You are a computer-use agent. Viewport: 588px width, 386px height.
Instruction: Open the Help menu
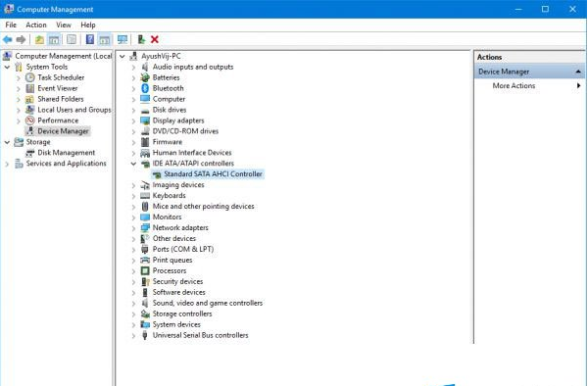(x=88, y=24)
